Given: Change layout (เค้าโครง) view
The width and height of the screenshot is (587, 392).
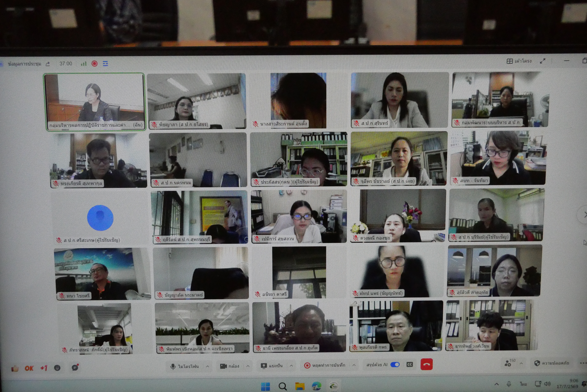Looking at the screenshot, I should [x=519, y=61].
